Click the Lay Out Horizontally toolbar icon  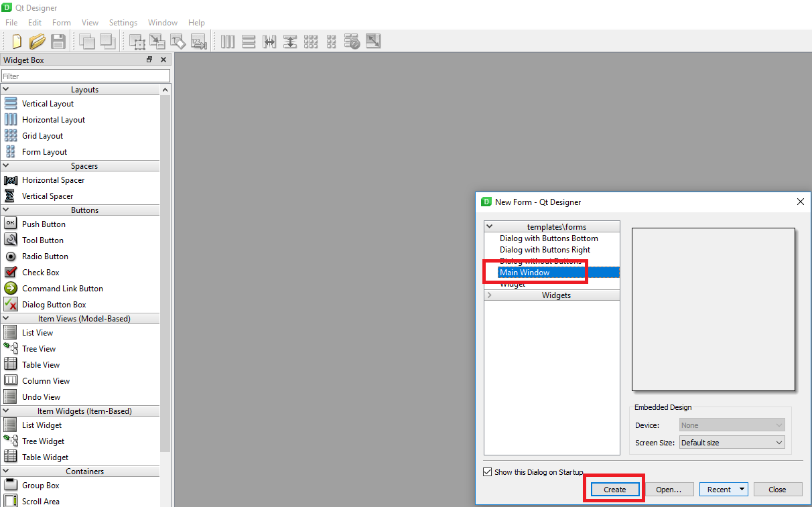click(228, 42)
